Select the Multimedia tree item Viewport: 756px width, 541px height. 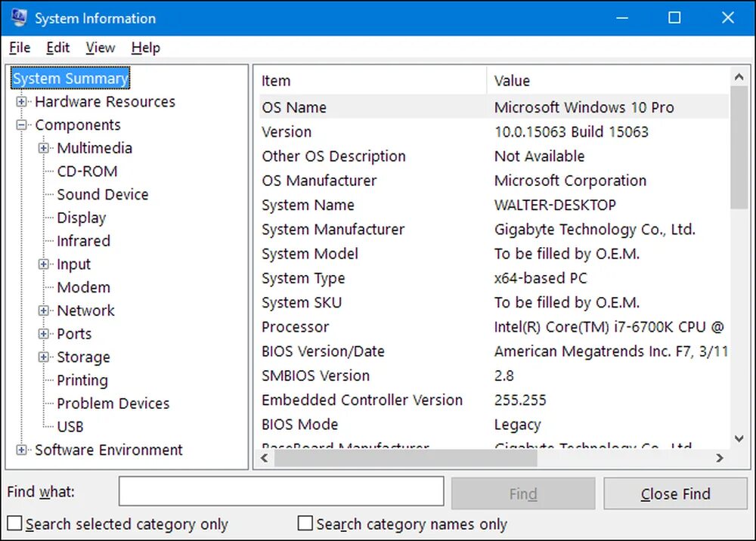tap(94, 148)
